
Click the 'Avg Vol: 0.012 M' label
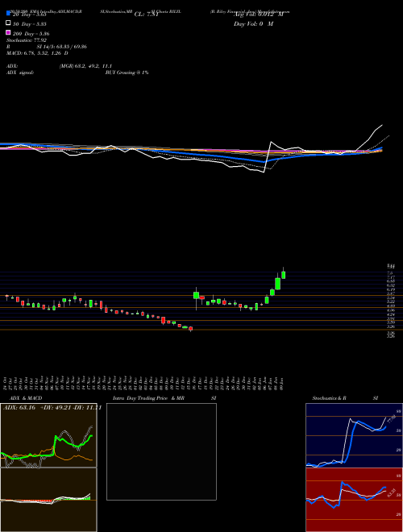258,15
